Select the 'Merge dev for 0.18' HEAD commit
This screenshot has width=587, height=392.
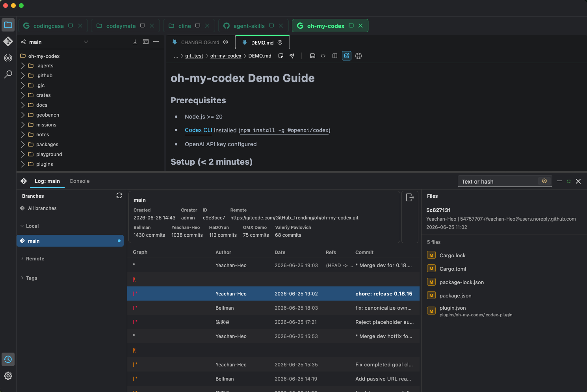click(x=273, y=265)
